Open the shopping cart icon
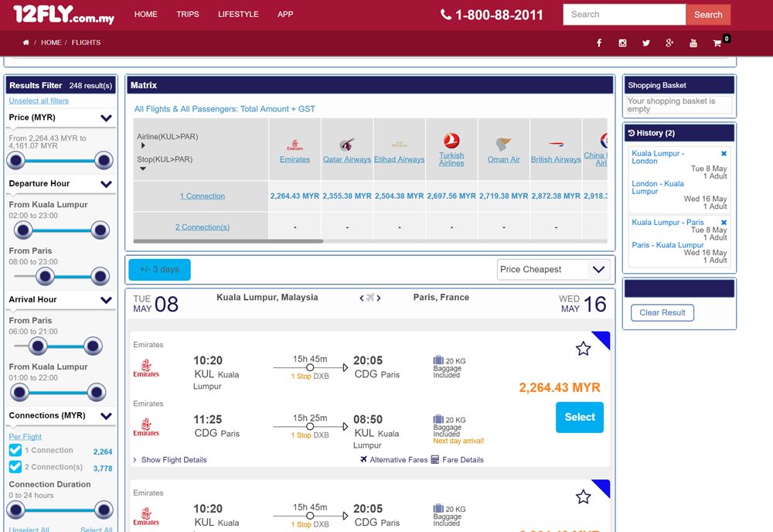The width and height of the screenshot is (773, 532). tap(717, 43)
